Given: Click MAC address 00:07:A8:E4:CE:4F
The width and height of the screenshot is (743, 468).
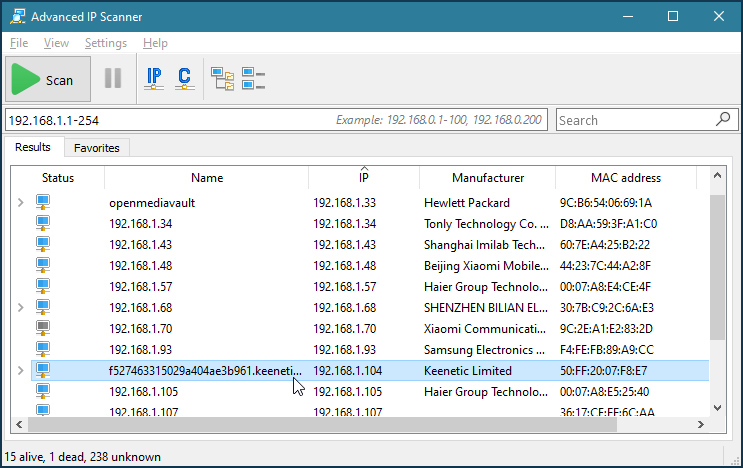Looking at the screenshot, I should pos(605,287).
